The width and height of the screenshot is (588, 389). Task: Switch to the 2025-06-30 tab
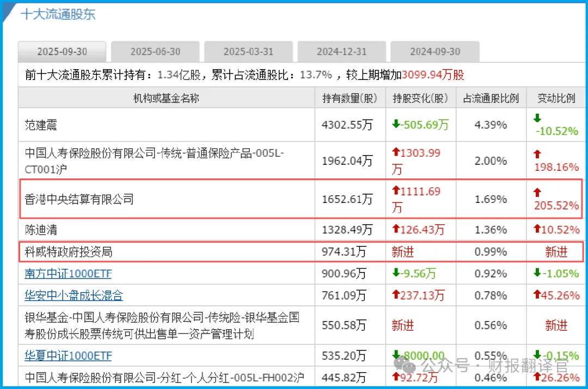[155, 52]
